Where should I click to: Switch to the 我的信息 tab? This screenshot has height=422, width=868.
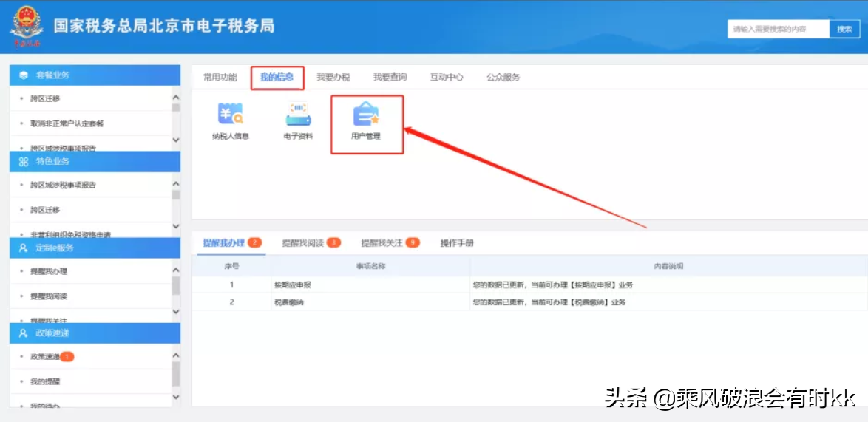[x=277, y=78]
